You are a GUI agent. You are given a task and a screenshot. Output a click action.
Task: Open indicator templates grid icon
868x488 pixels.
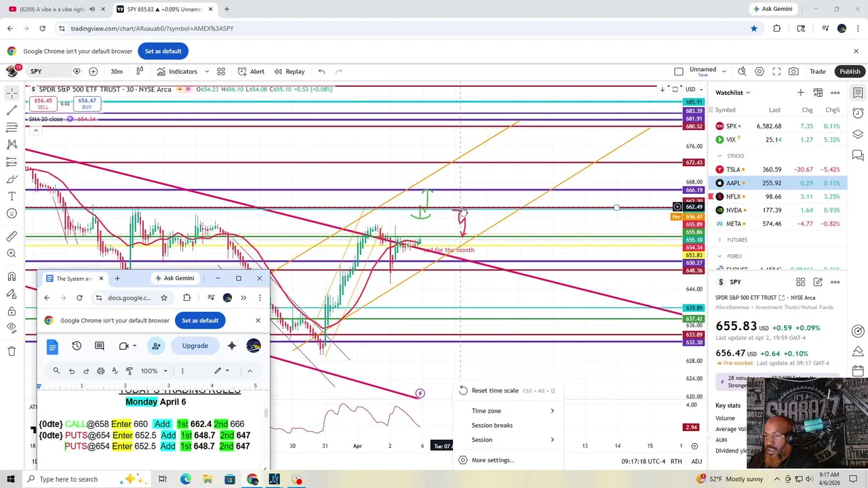tap(221, 71)
